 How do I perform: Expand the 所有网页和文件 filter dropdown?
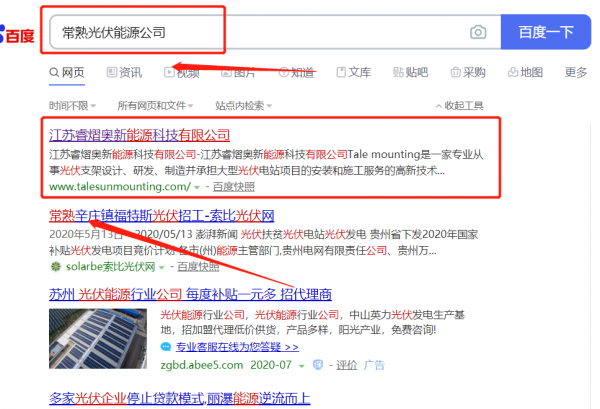click(155, 105)
